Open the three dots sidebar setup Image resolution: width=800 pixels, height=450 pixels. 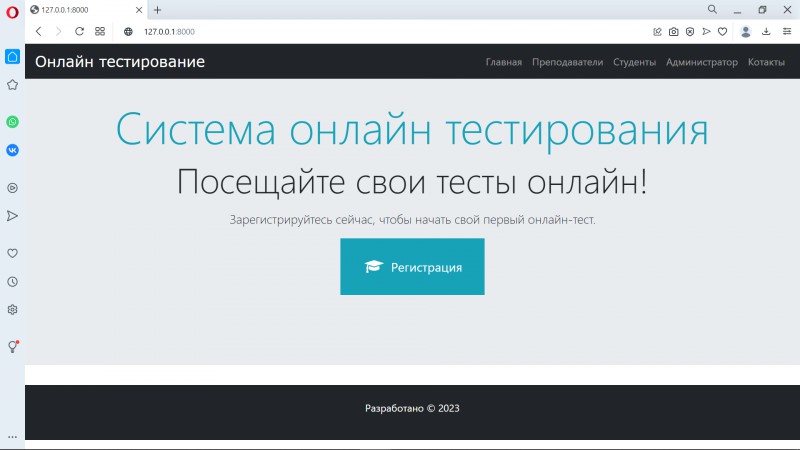tap(12, 437)
